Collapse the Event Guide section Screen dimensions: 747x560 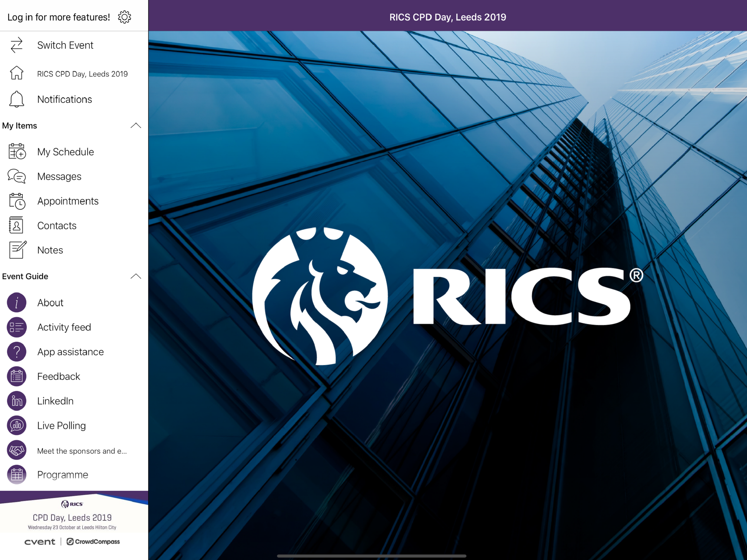[x=136, y=276]
